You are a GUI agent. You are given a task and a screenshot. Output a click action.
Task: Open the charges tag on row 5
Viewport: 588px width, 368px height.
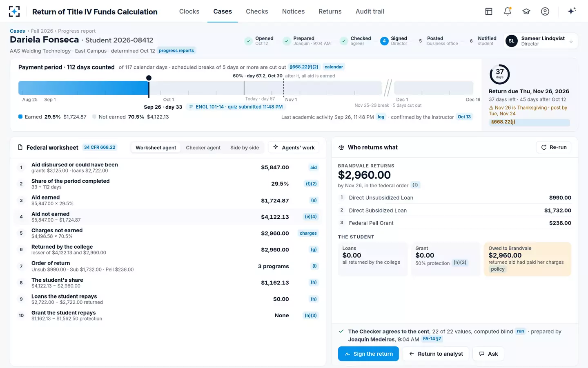[308, 233]
